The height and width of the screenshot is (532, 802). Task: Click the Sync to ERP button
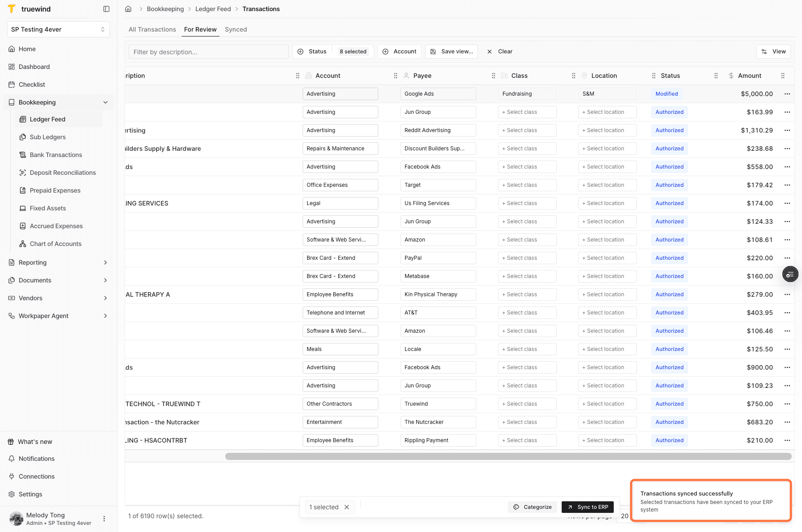[x=587, y=507]
